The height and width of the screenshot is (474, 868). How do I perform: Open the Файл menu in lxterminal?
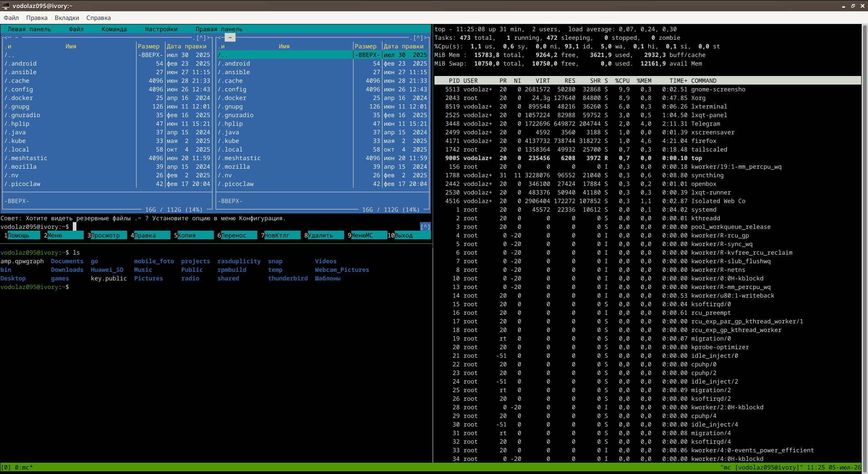point(11,18)
